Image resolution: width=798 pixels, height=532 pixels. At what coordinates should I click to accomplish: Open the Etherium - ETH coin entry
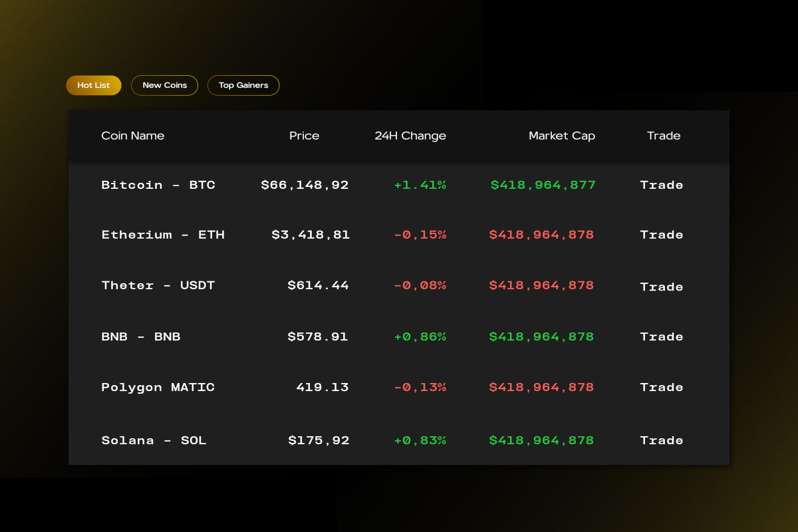(163, 235)
